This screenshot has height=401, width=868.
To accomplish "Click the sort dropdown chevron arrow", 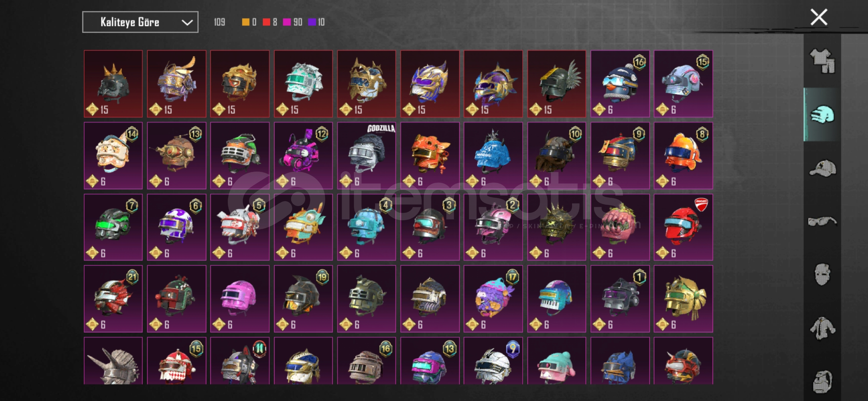I will coord(187,23).
